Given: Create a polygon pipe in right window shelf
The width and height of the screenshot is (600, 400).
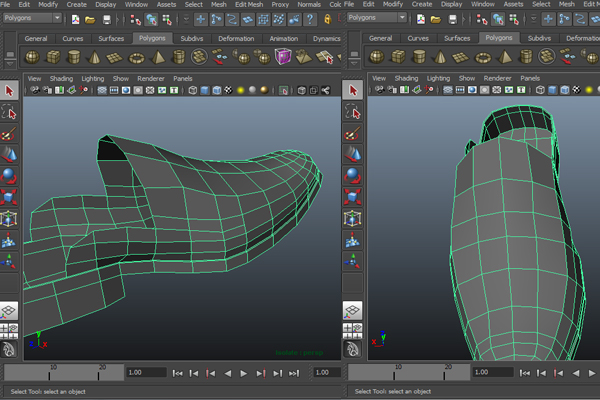Looking at the screenshot, I should 526,57.
